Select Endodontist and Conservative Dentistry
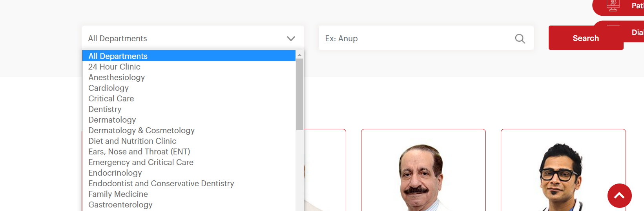The height and width of the screenshot is (211, 644). pos(189,183)
